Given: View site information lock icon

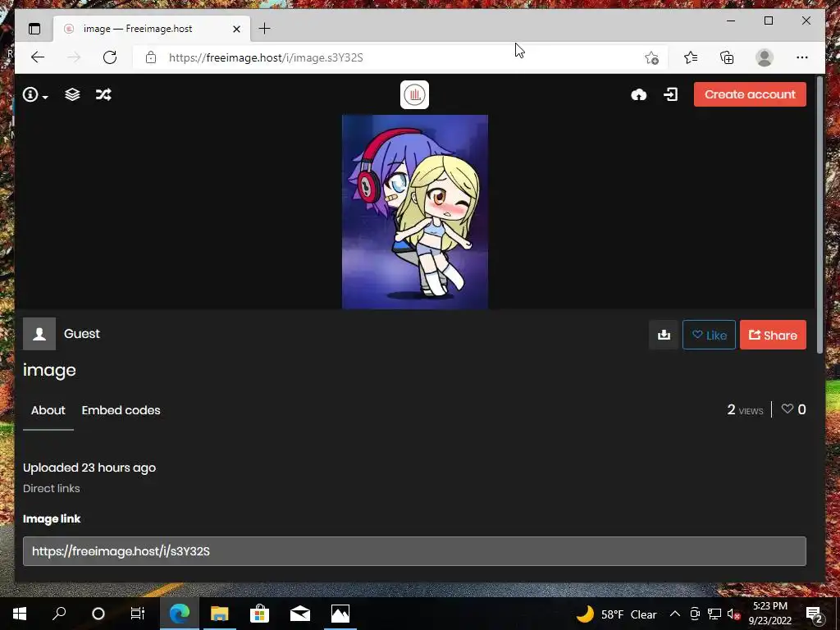Looking at the screenshot, I should pyautogui.click(x=151, y=57).
